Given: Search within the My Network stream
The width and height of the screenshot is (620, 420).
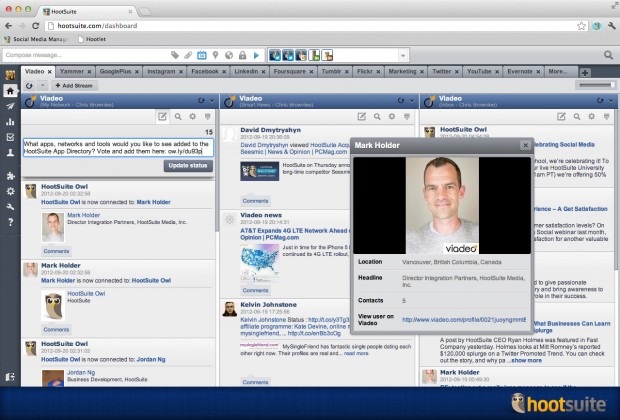Looking at the screenshot, I should (x=178, y=116).
